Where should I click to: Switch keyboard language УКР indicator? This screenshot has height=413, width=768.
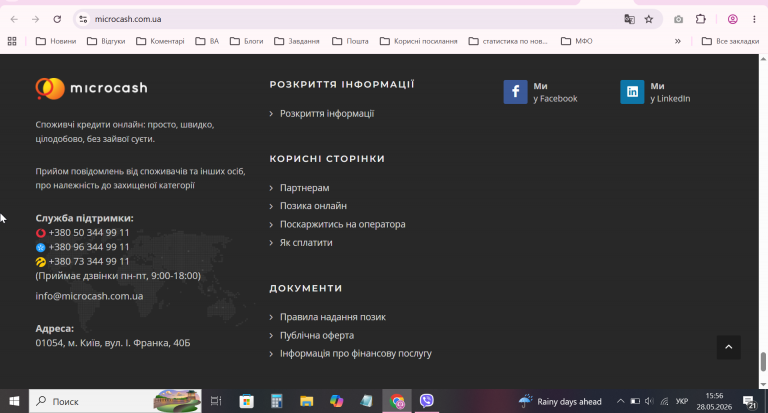point(682,401)
